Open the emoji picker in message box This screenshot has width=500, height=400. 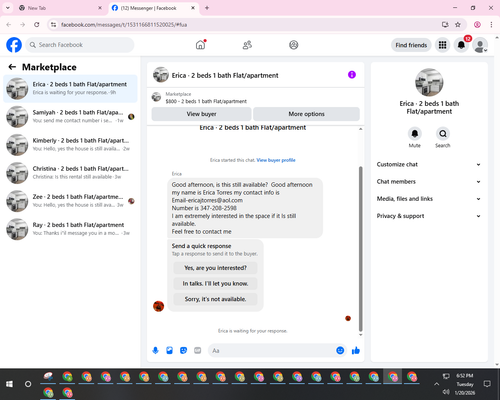[340, 350]
